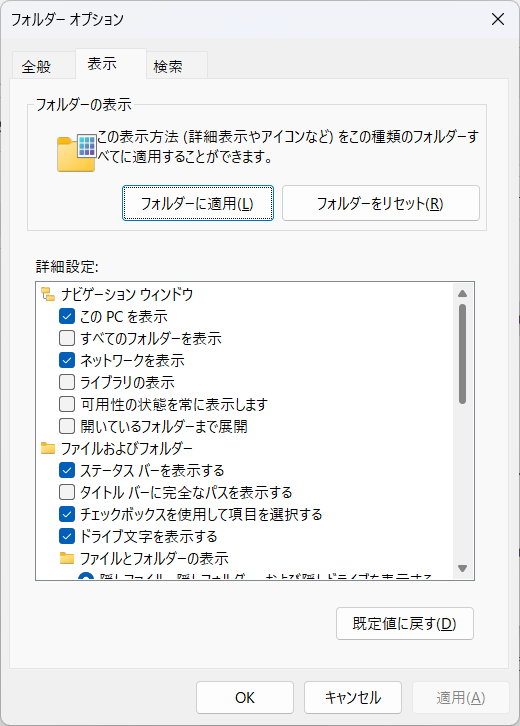Enable 開いているフォルダーまで展開 checkbox
Image resolution: width=520 pixels, height=726 pixels.
coord(67,426)
